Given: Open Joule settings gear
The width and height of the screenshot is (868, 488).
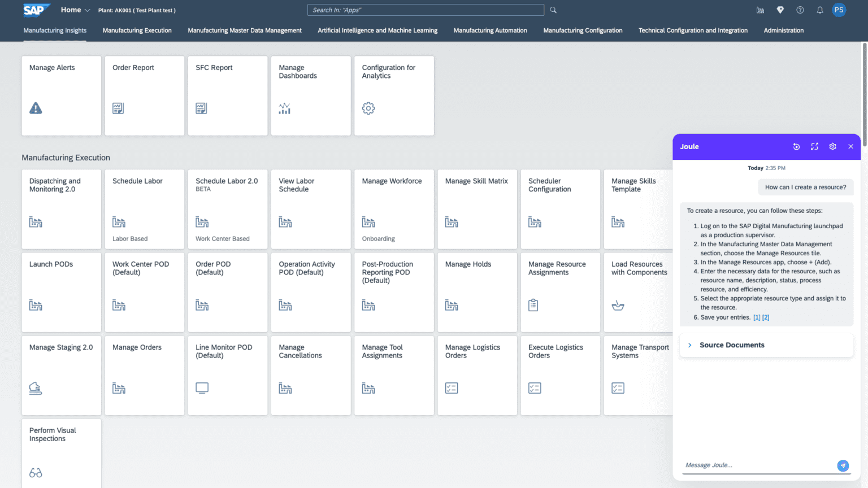Looking at the screenshot, I should tap(832, 147).
